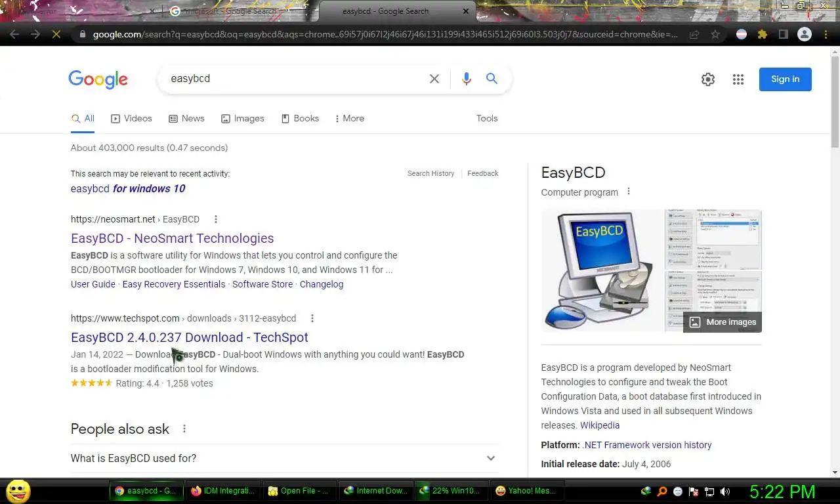Viewport: 840px width, 504px height.
Task: Switch to Yahoo! Messenger taskbar window
Action: pyautogui.click(x=528, y=491)
